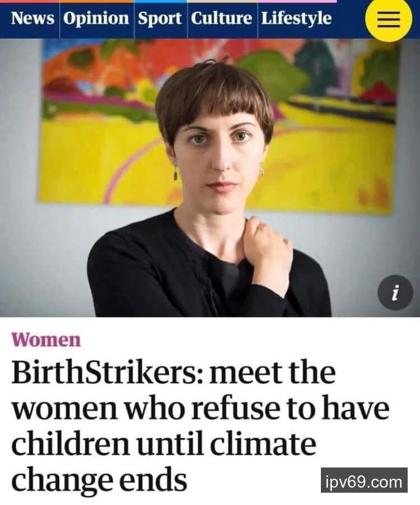Open the yellow hamburger menu button
This screenshot has height=505, width=420.
[389, 18]
